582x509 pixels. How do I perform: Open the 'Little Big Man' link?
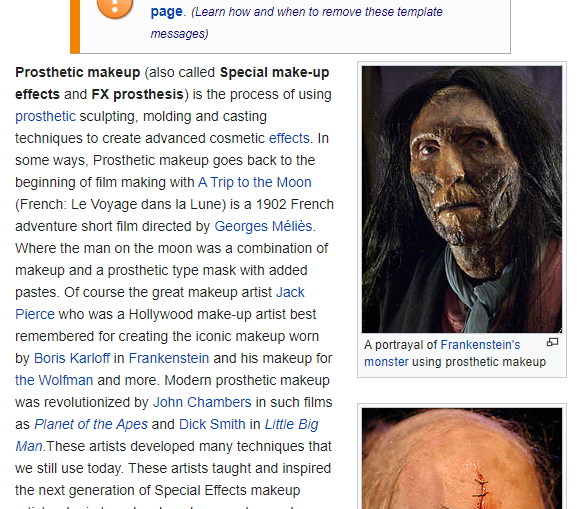click(x=291, y=424)
